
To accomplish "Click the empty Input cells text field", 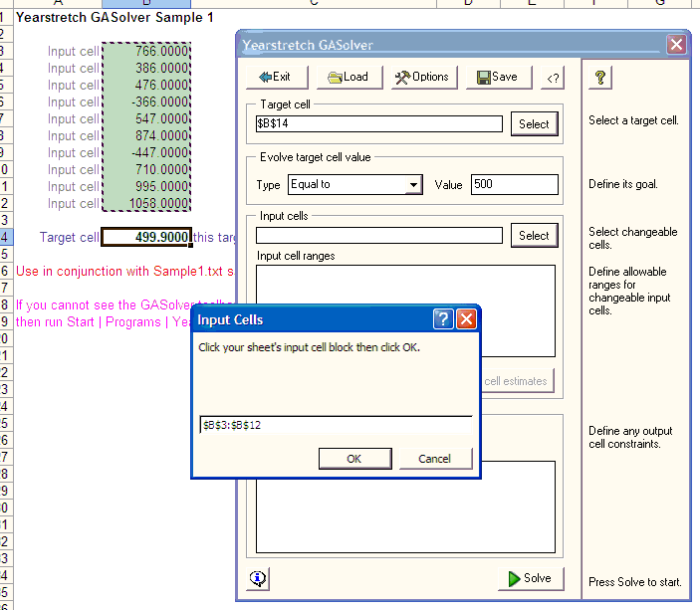I will click(379, 235).
